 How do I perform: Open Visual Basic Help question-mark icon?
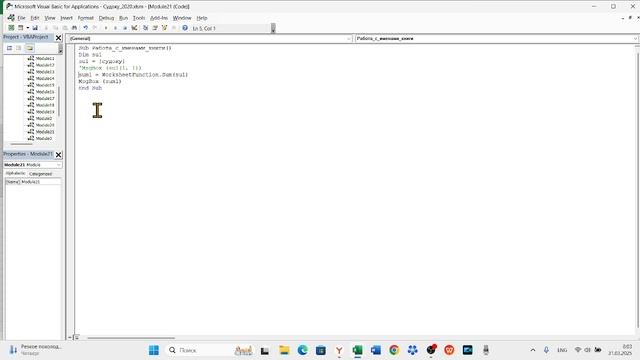click(185, 28)
